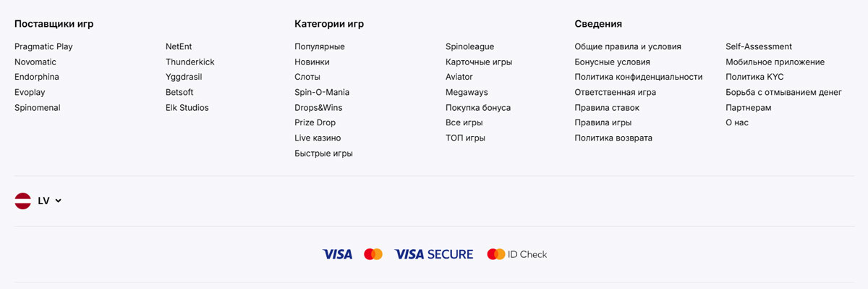Click the Mastercard ID Check logo
This screenshot has width=868, height=289.
pos(517,254)
